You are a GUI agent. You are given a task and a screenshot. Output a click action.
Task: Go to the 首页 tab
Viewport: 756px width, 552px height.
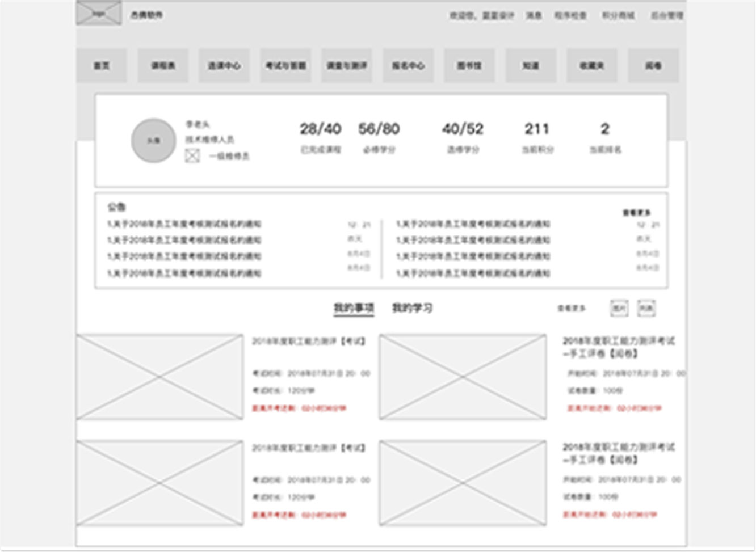pos(101,65)
